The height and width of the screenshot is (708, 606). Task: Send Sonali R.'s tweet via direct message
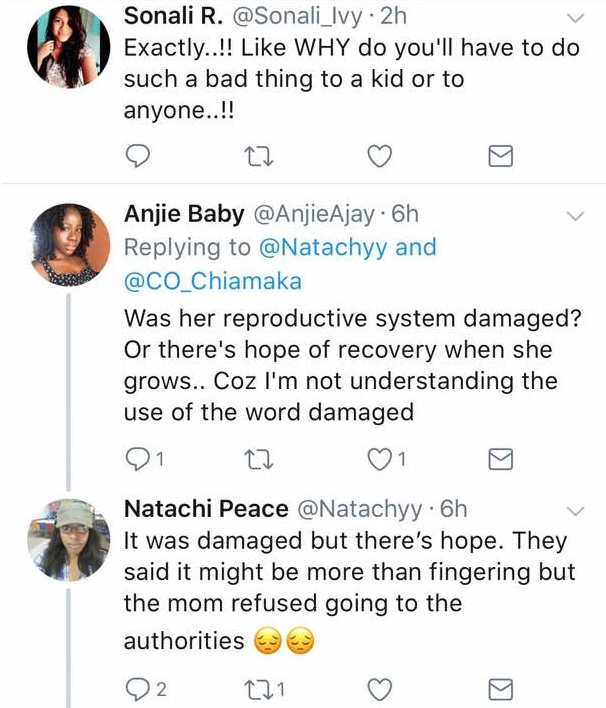coord(499,155)
